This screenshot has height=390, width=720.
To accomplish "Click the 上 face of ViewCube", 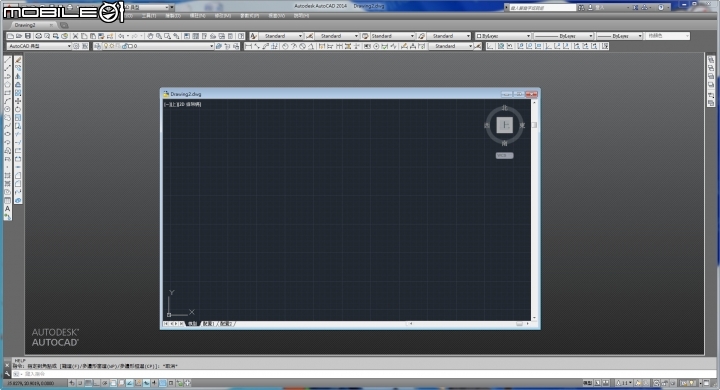I will pyautogui.click(x=505, y=125).
